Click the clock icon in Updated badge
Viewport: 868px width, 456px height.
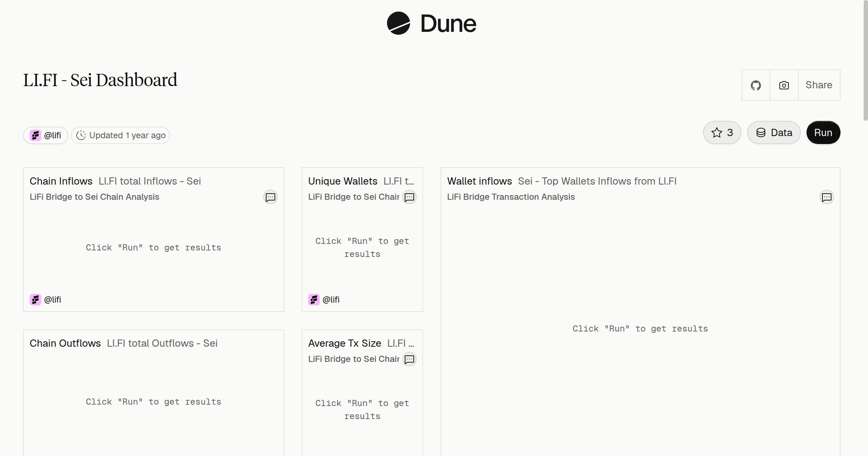click(81, 135)
